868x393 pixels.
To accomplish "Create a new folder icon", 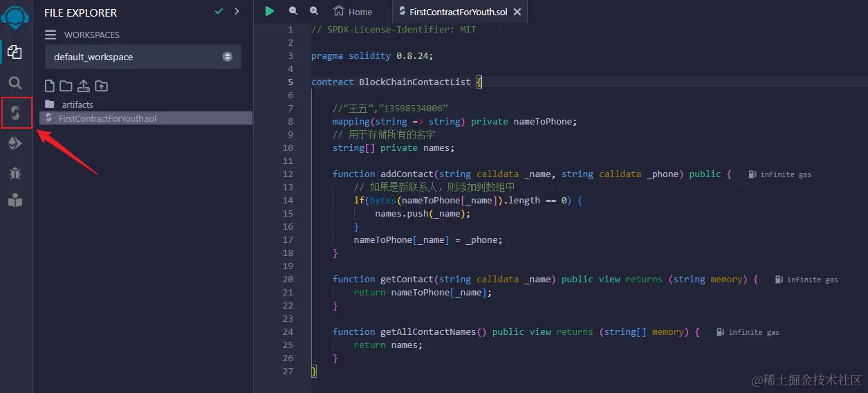I will 66,86.
